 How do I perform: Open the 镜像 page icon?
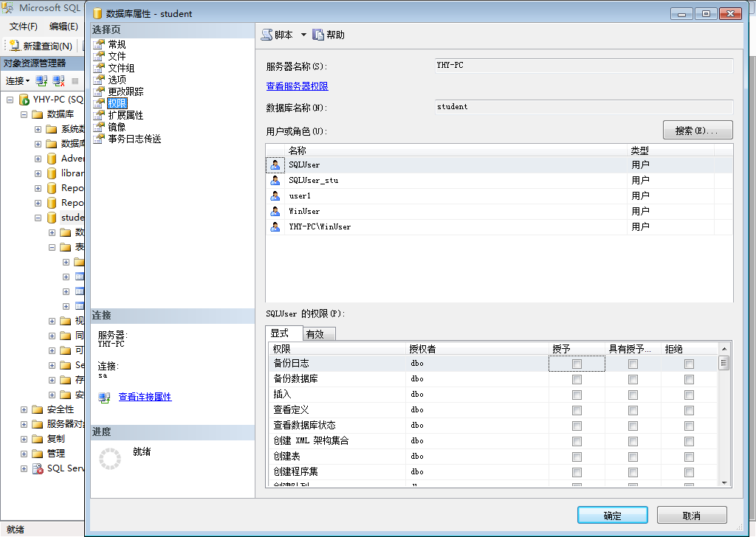(99, 127)
